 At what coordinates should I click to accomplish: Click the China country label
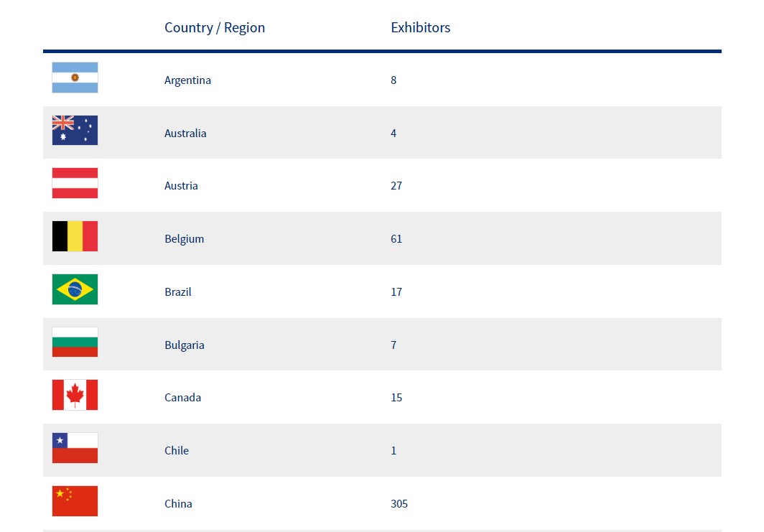click(x=178, y=504)
